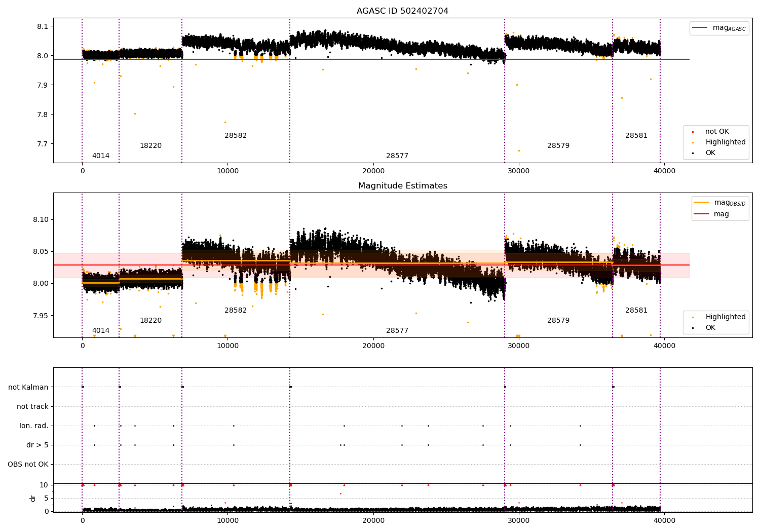Click obsid label 18220 in top plot
This screenshot has height=532, width=760.
(x=151, y=146)
